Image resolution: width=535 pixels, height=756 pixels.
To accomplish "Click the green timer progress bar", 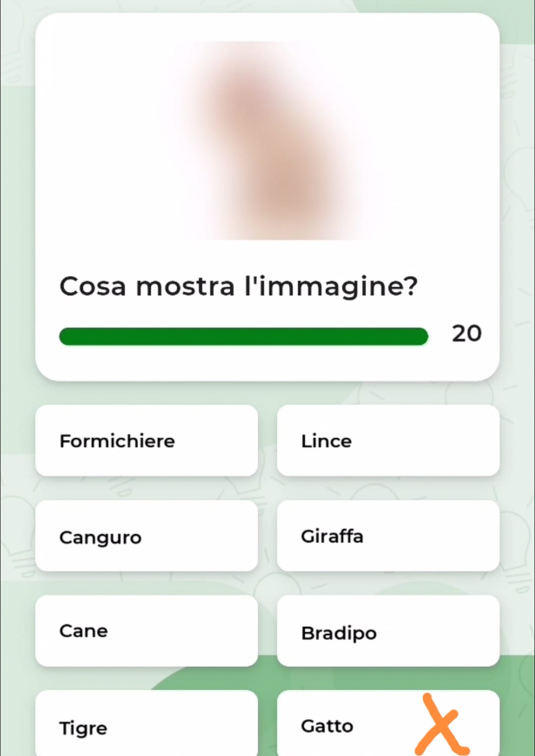I will (243, 336).
